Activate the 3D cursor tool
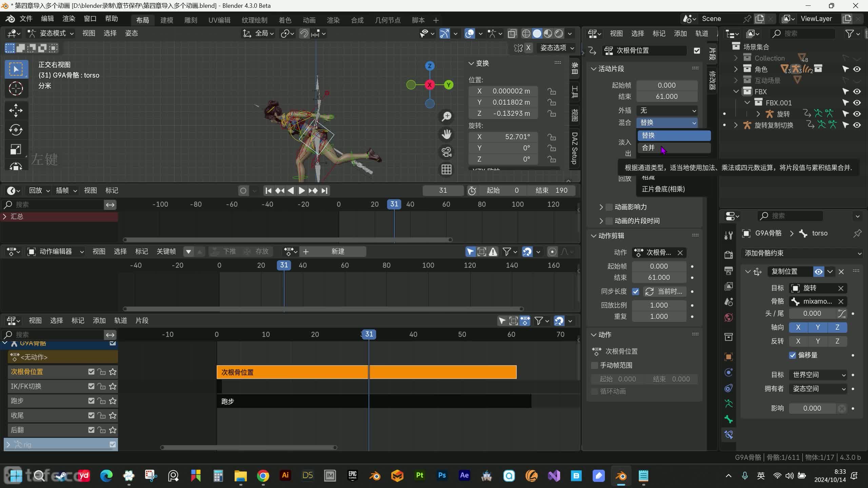 point(16,89)
